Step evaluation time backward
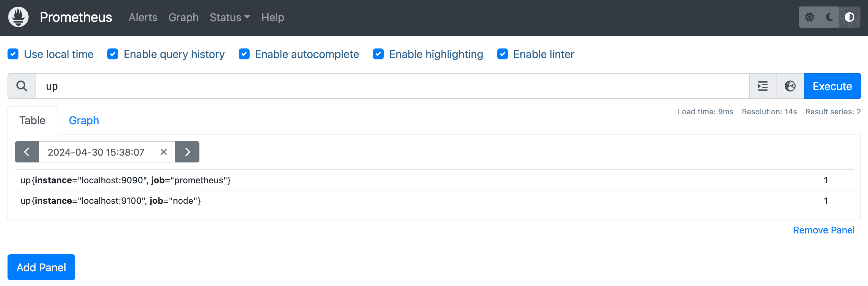Viewport: 868px width, 286px height. point(27,152)
